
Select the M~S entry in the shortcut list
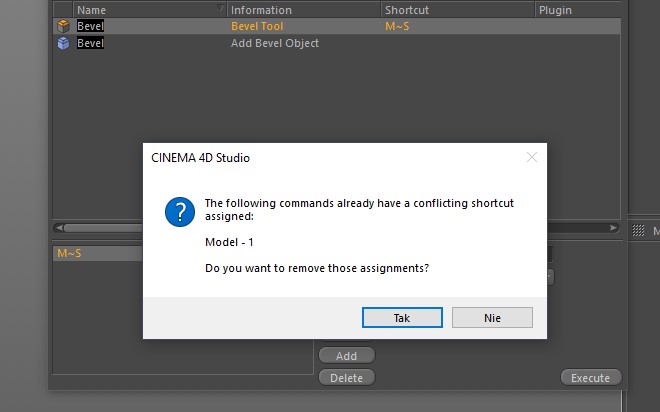[98, 253]
